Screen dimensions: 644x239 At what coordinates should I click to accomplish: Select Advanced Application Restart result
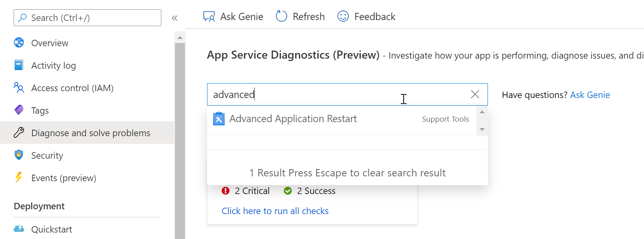(341, 119)
